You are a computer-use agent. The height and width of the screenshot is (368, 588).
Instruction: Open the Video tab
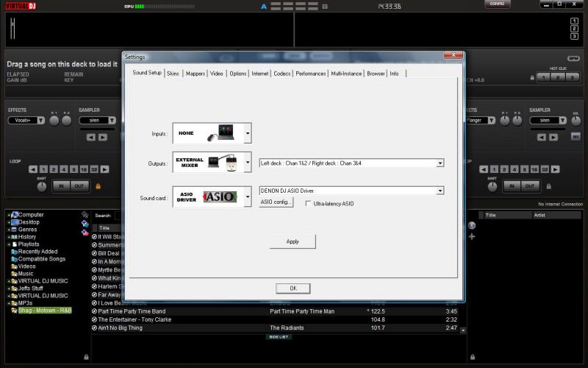click(x=216, y=74)
